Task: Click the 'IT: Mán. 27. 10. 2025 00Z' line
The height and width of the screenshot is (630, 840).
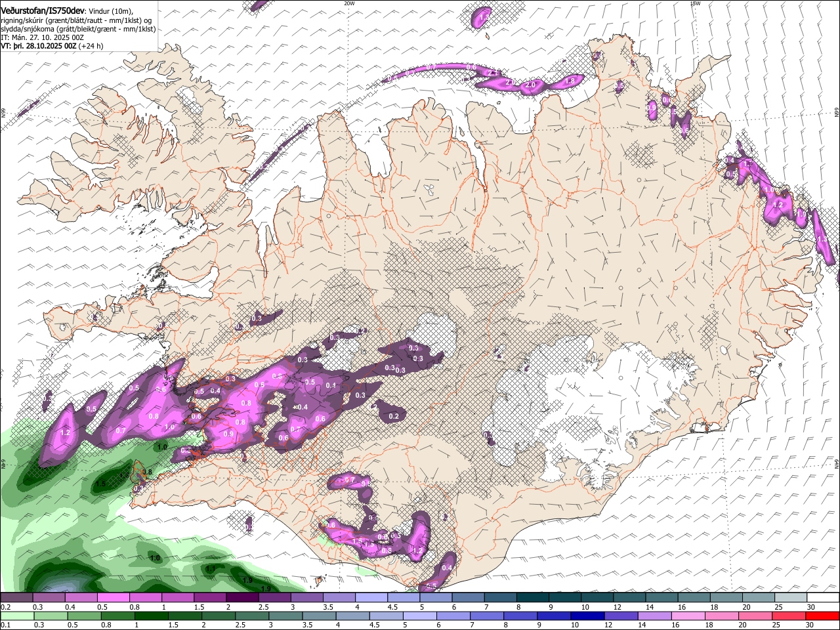Action: point(42,37)
